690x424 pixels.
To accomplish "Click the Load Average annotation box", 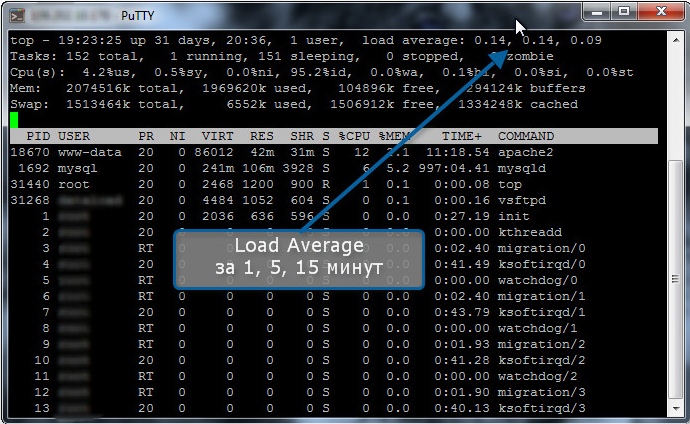I will click(x=300, y=259).
